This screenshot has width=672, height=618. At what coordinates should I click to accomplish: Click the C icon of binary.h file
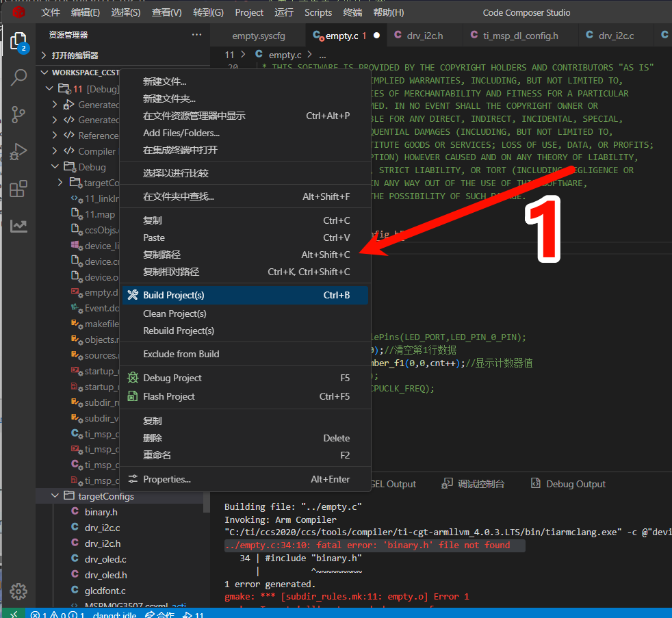pyautogui.click(x=75, y=511)
